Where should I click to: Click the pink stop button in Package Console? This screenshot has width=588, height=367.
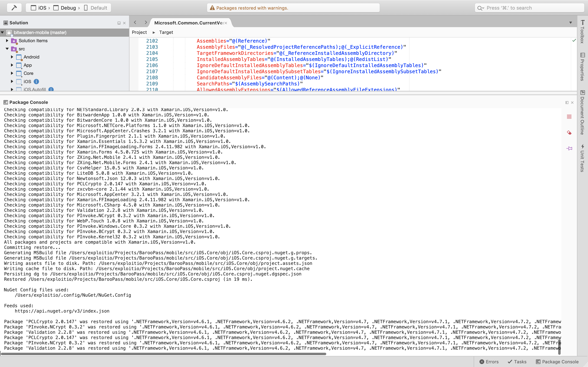(569, 117)
